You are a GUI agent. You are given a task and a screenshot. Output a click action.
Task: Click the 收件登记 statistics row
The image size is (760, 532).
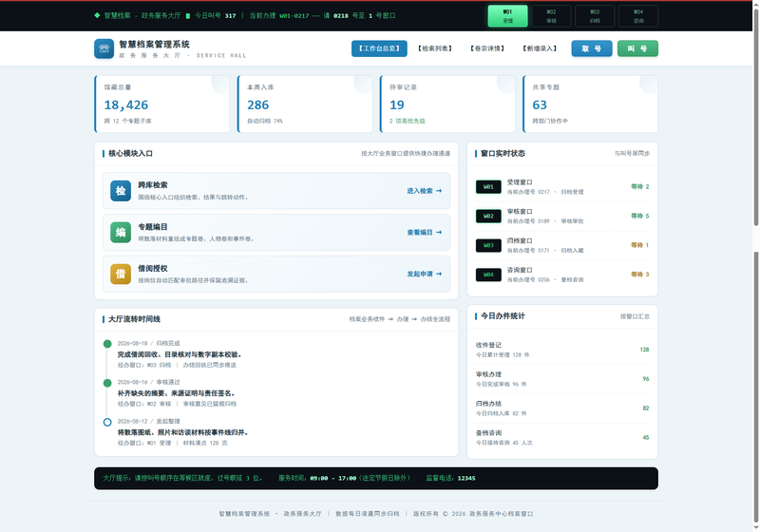click(562, 350)
